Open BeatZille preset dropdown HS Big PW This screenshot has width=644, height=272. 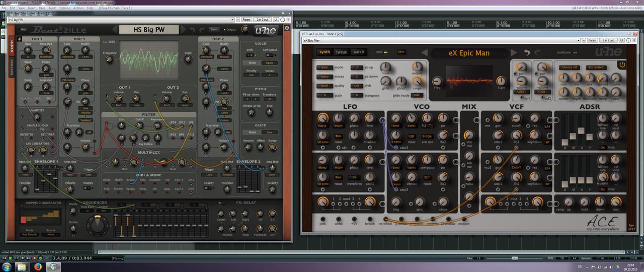tap(121, 20)
